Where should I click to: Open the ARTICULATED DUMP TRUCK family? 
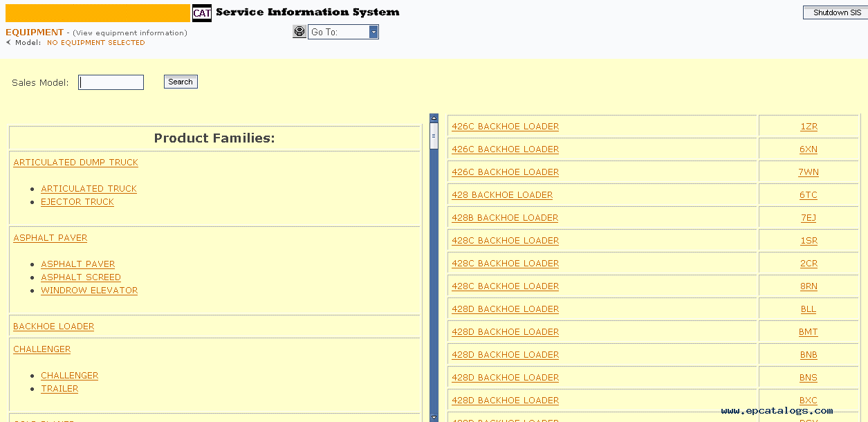(x=75, y=163)
